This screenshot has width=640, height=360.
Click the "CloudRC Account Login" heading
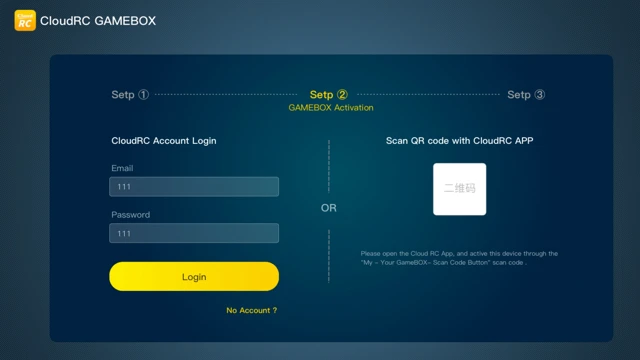pyautogui.click(x=164, y=141)
